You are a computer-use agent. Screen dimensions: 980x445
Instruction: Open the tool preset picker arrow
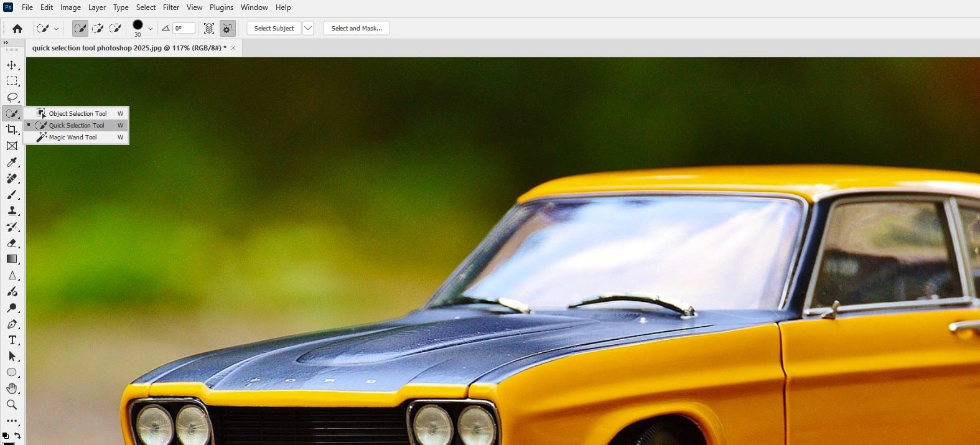click(56, 29)
